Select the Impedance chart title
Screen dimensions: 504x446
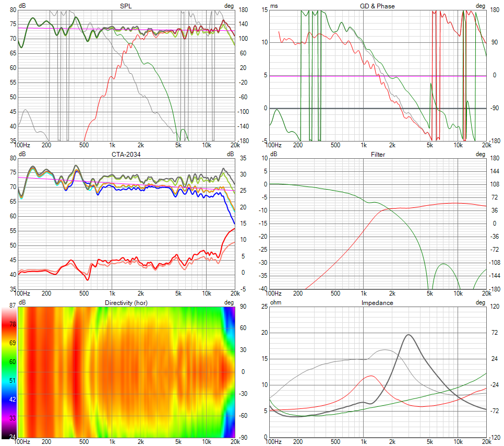(378, 302)
